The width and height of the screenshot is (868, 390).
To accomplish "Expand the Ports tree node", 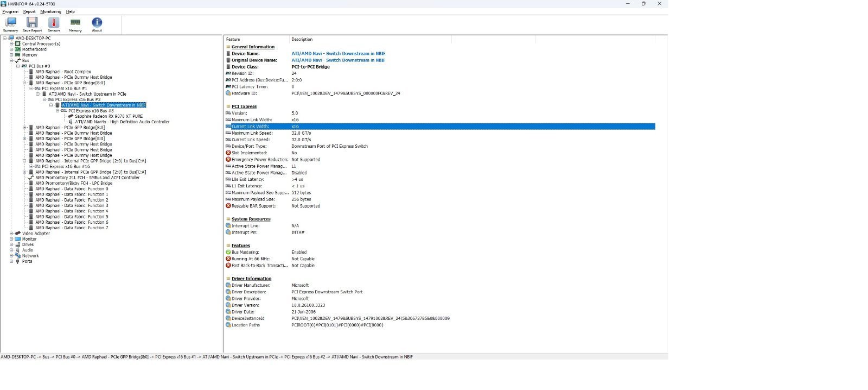I will [x=11, y=261].
